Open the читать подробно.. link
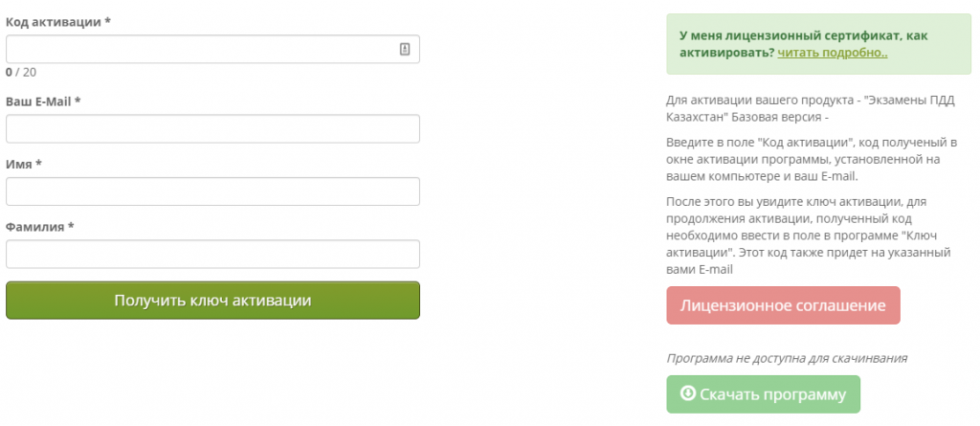Image resolution: width=980 pixels, height=426 pixels. tap(833, 53)
